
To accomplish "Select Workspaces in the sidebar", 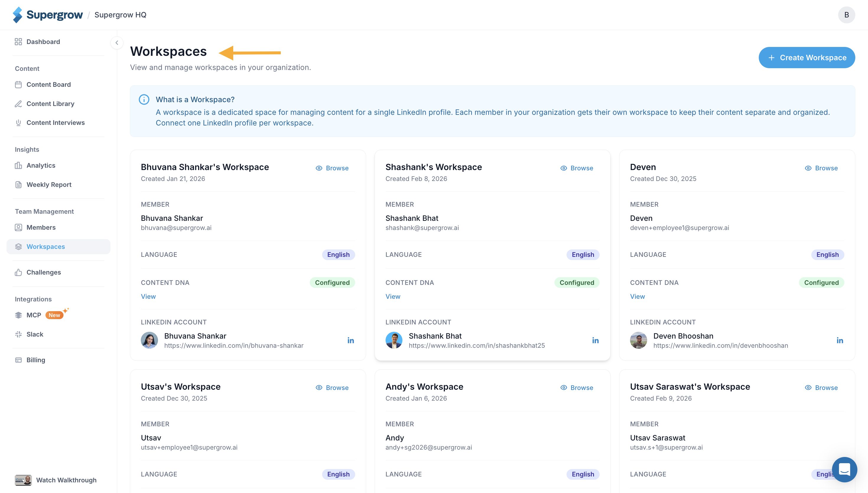I will tap(58, 246).
